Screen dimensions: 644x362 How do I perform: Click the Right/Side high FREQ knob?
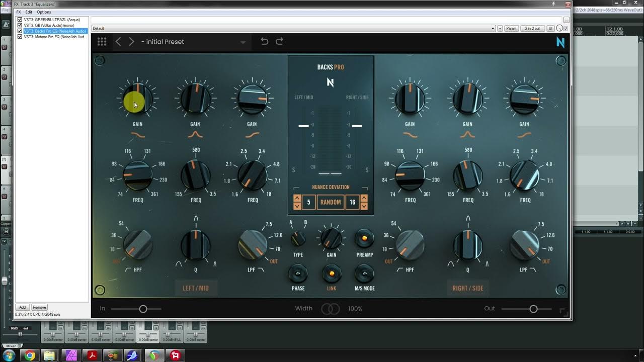point(525,175)
